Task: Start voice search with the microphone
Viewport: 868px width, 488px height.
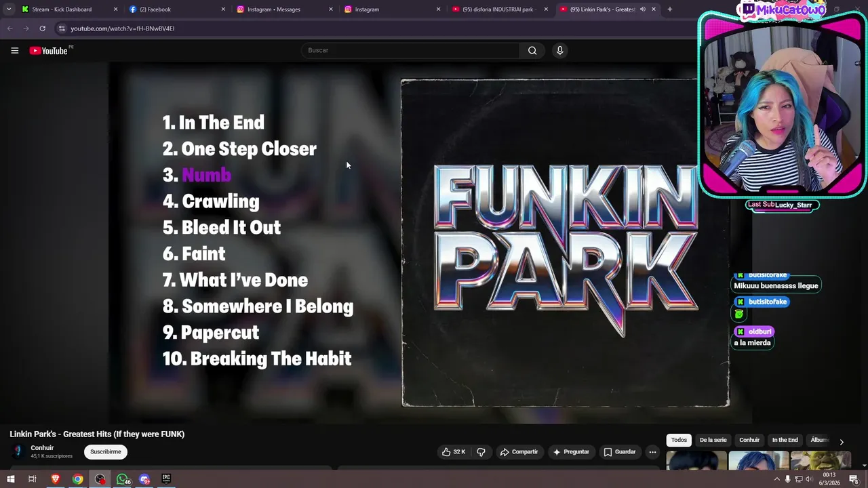Action: [x=559, y=50]
